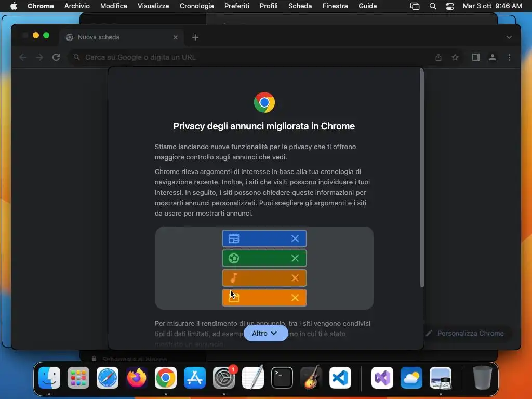Open App Store from the Dock
Image resolution: width=532 pixels, height=399 pixels.
tap(195, 378)
